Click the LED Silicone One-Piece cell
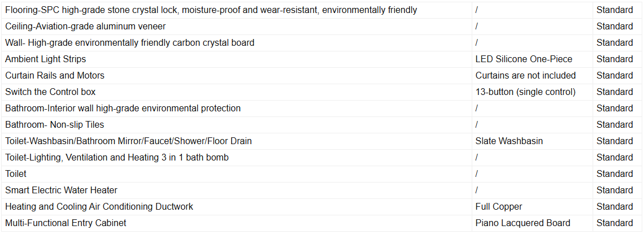This screenshot has width=644, height=234. coord(524,59)
